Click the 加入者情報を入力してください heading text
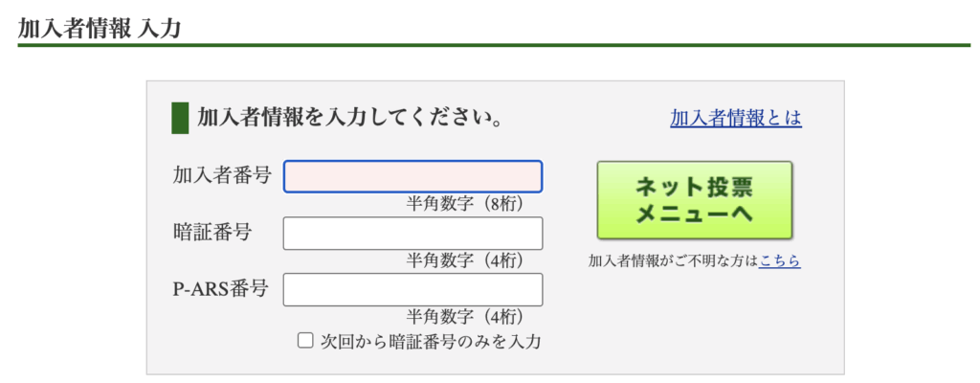The height and width of the screenshot is (383, 980). pyautogui.click(x=350, y=119)
